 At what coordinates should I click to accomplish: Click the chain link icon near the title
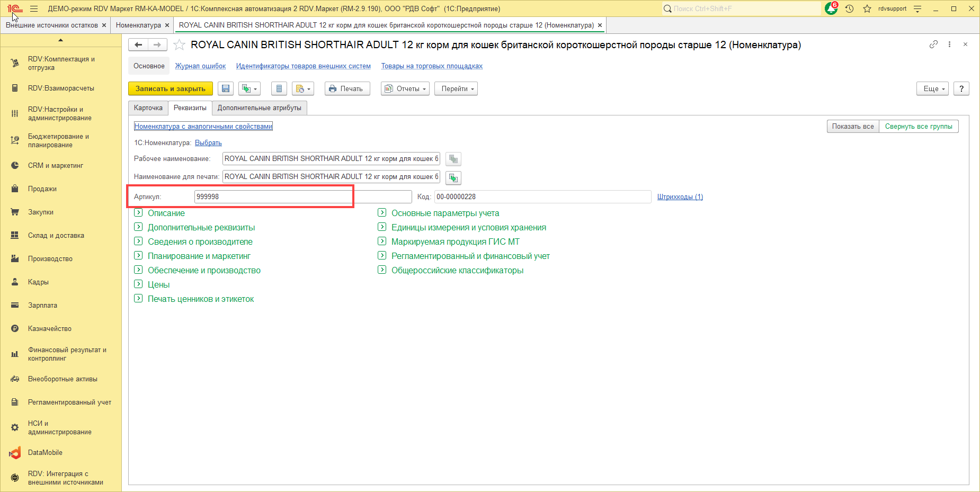933,44
